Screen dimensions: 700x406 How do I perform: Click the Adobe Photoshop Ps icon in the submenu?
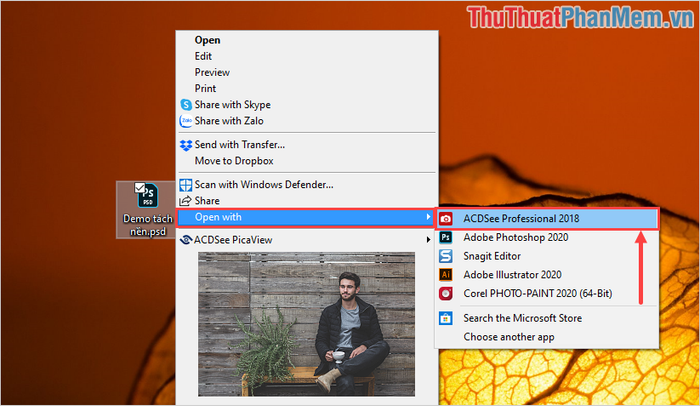(x=446, y=237)
